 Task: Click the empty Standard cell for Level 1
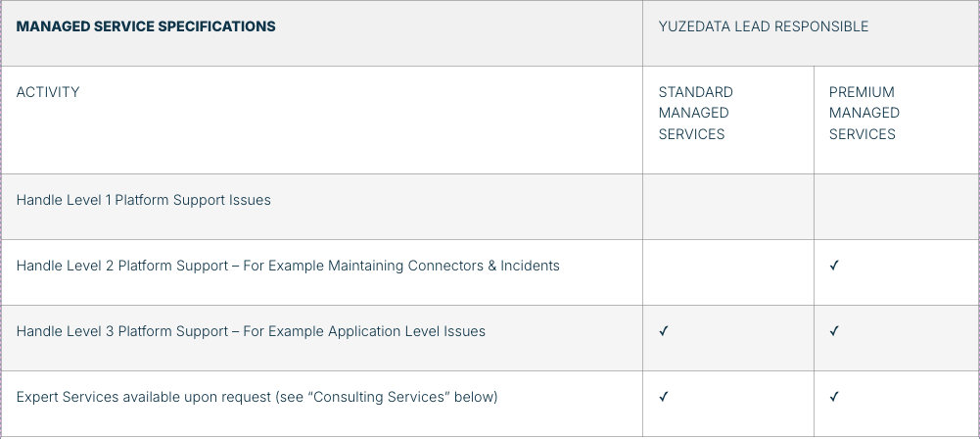(727, 207)
